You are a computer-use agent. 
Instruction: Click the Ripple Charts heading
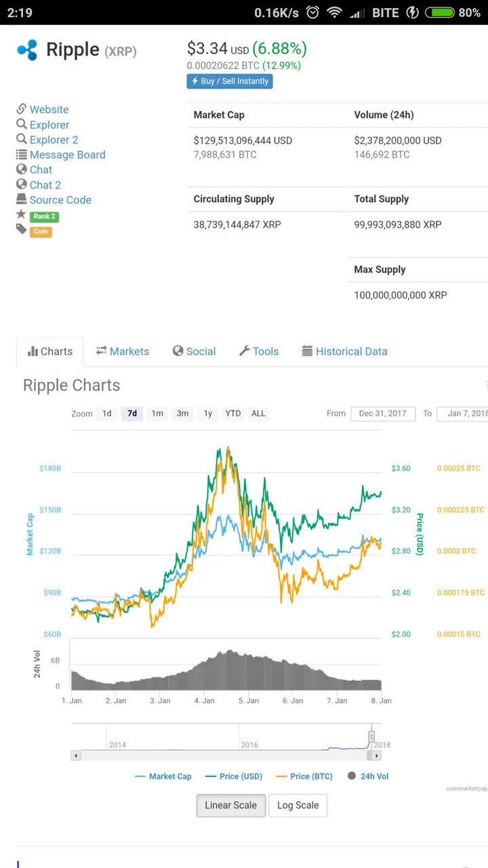71,385
